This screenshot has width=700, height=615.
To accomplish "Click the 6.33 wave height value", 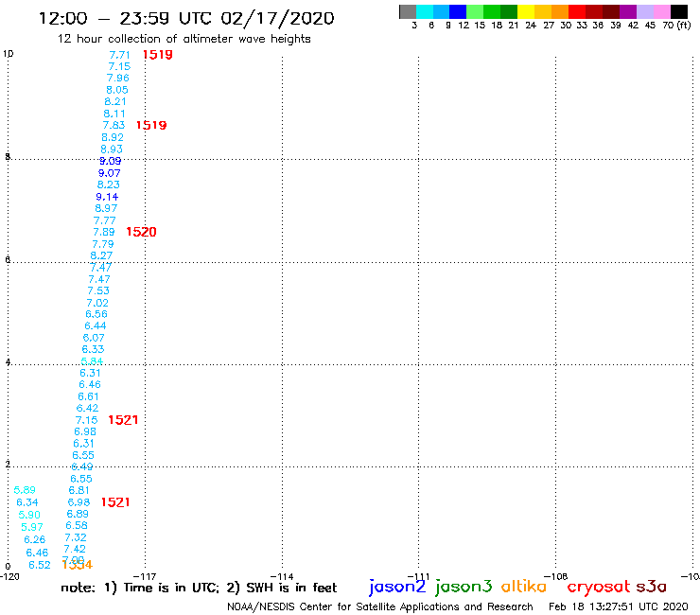I will tap(93, 350).
